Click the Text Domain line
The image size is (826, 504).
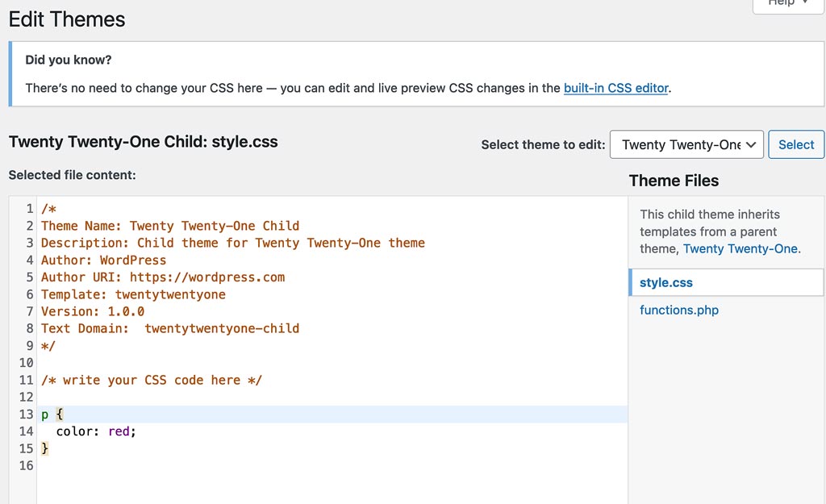point(170,329)
